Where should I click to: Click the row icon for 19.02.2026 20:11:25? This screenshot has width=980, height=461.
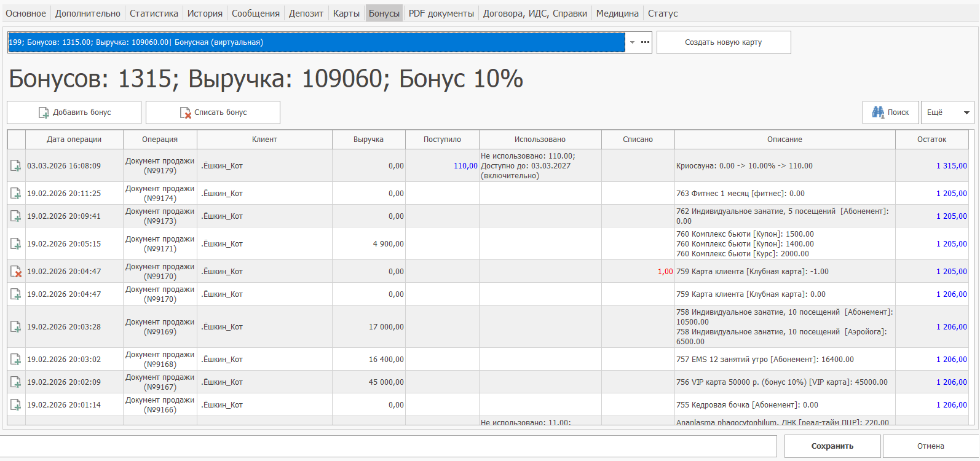[16, 194]
